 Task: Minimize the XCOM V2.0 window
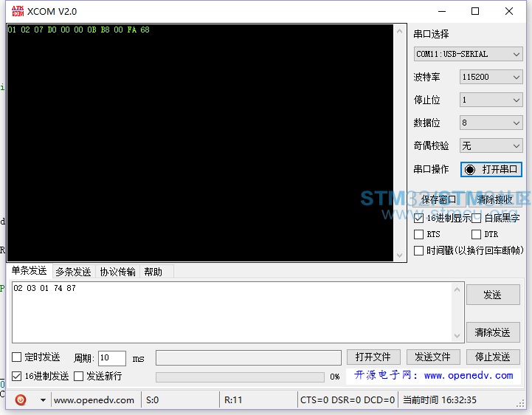coord(442,11)
